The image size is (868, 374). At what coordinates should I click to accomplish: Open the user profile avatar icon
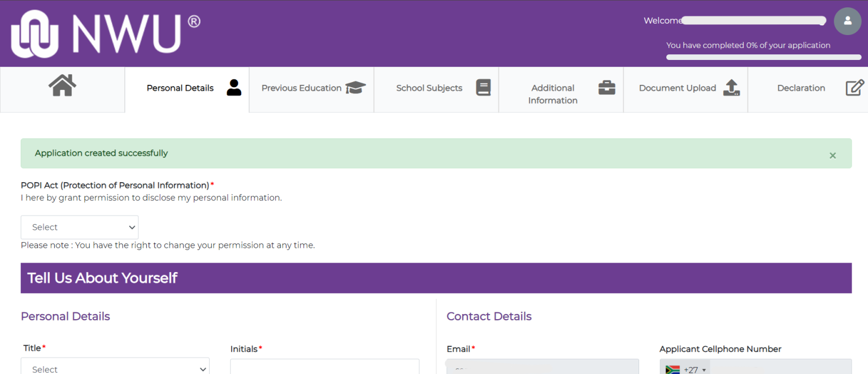point(847,21)
